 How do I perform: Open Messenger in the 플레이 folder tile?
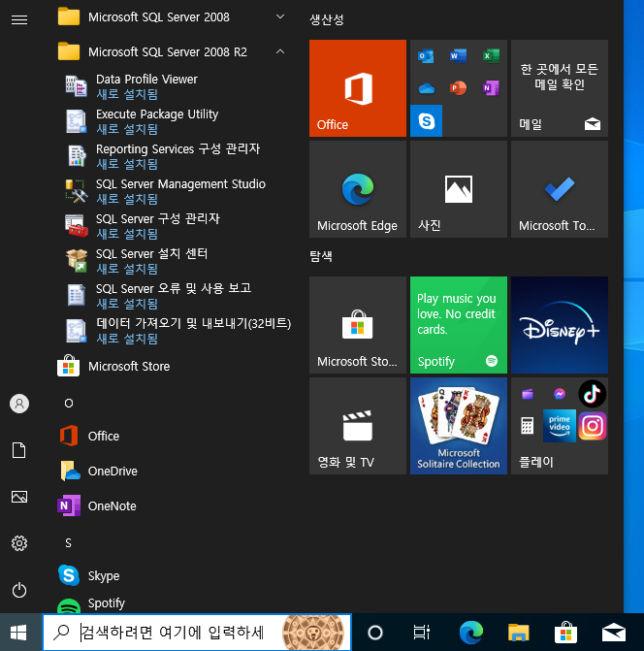pos(560,394)
